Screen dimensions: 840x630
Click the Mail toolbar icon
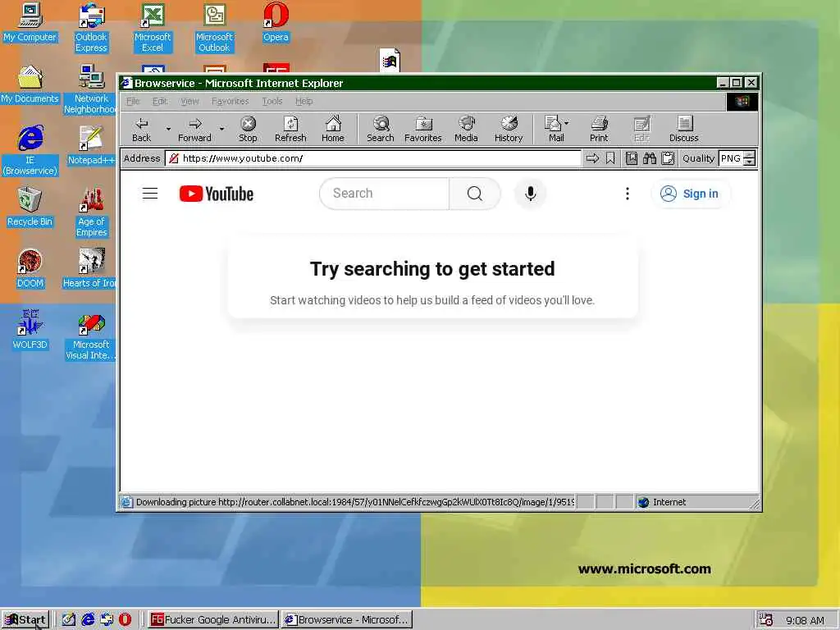tap(553, 129)
